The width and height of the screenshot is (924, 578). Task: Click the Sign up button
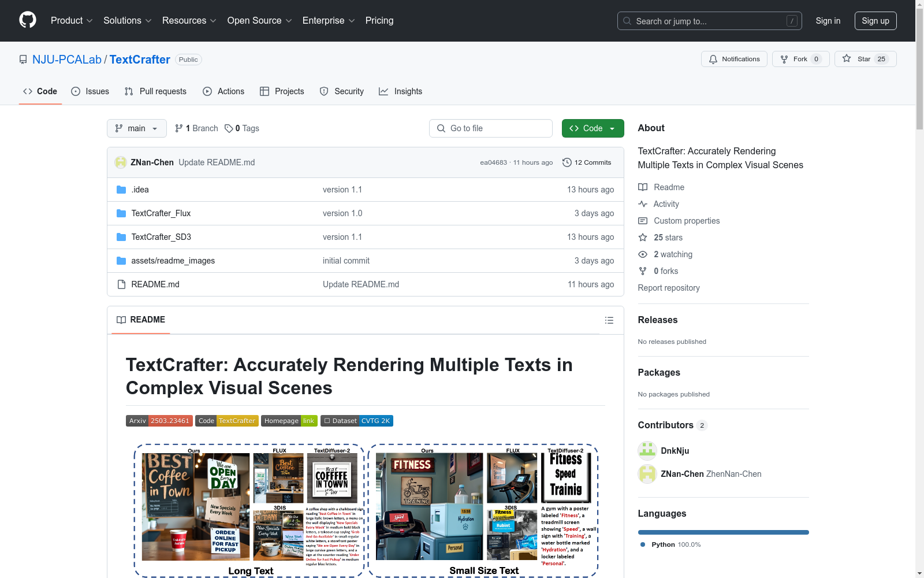[x=875, y=21]
